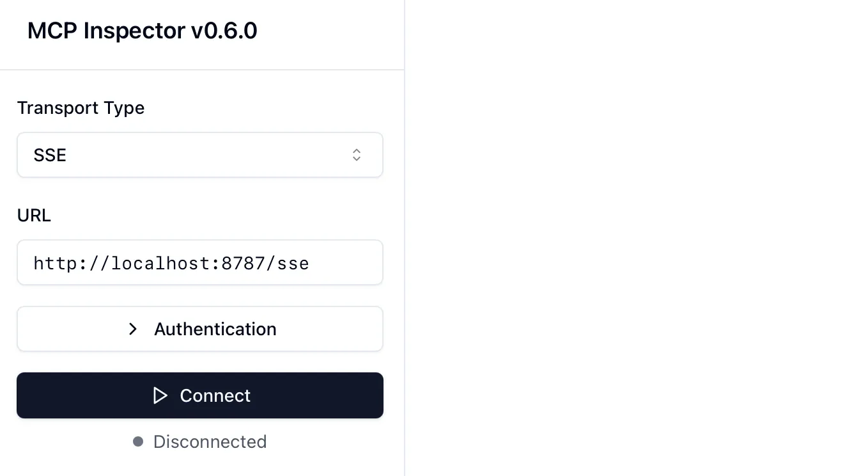Open the Transport Type dropdown
868x476 pixels.
pos(199,155)
